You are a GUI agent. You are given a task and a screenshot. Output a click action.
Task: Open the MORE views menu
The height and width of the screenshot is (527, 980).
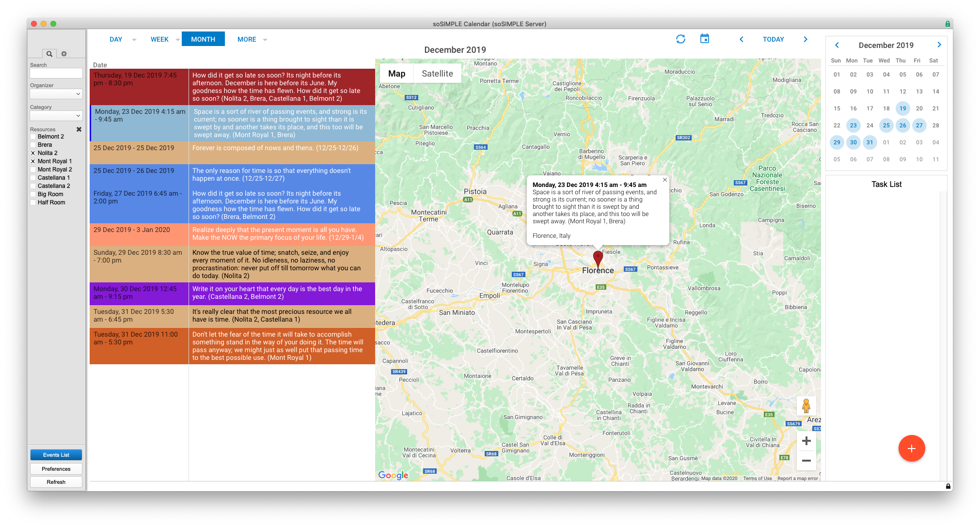(x=247, y=39)
